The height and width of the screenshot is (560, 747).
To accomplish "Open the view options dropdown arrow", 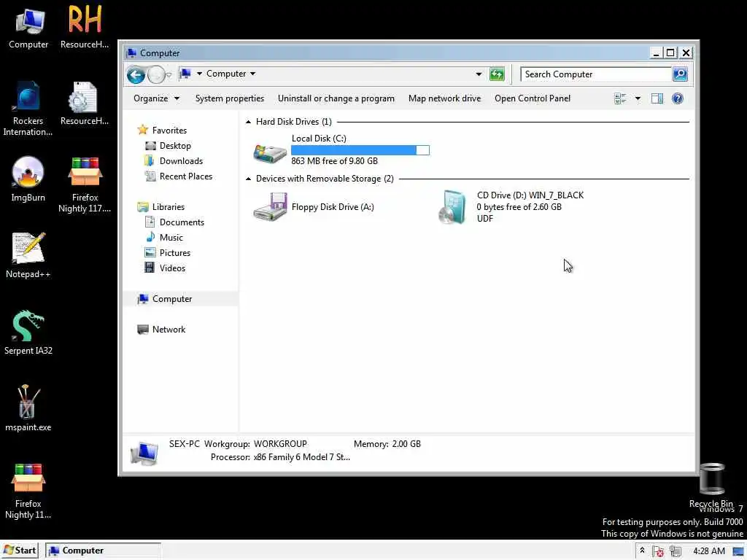I will 638,98.
